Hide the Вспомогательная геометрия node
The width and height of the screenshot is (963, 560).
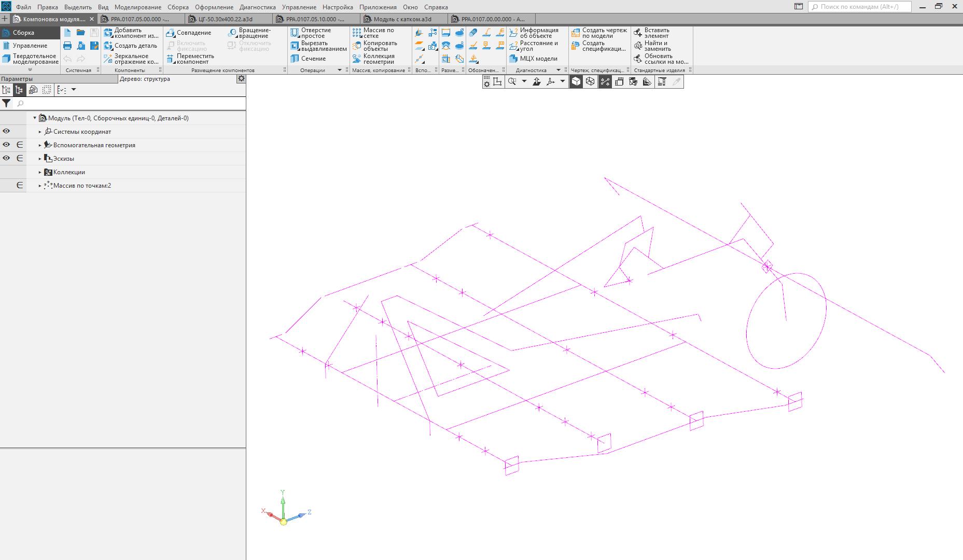tap(6, 145)
